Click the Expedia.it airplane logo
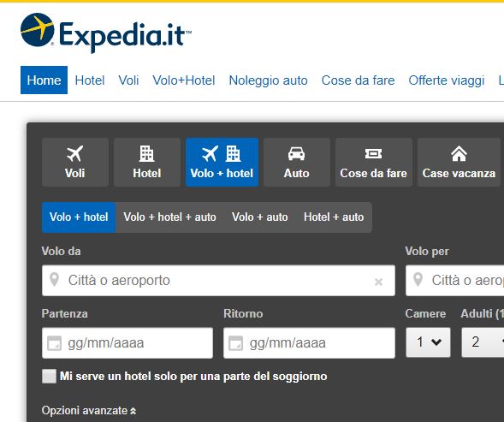Image resolution: width=504 pixels, height=422 pixels. 106,33
